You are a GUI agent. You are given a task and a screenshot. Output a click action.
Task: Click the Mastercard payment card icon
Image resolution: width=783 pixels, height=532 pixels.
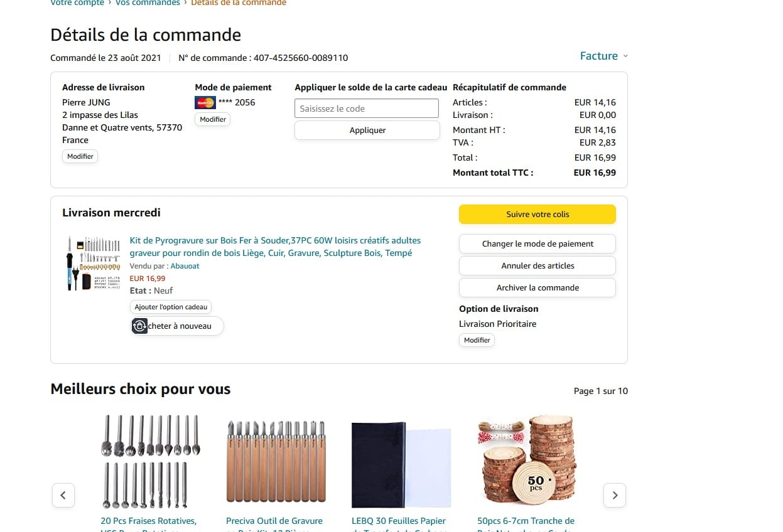coord(205,102)
